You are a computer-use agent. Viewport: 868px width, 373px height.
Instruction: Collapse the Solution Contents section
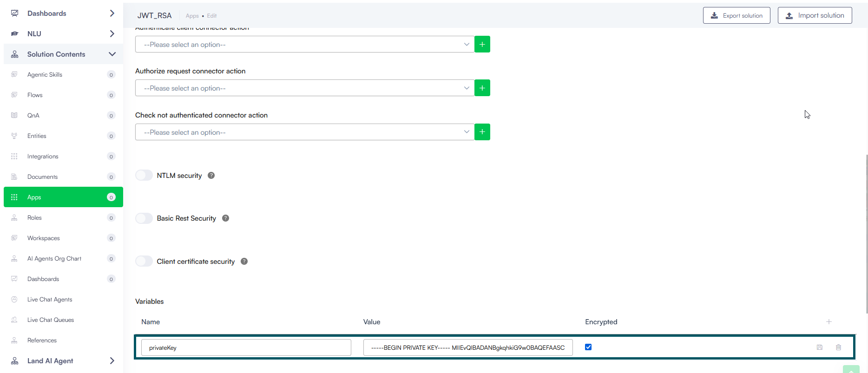(112, 54)
